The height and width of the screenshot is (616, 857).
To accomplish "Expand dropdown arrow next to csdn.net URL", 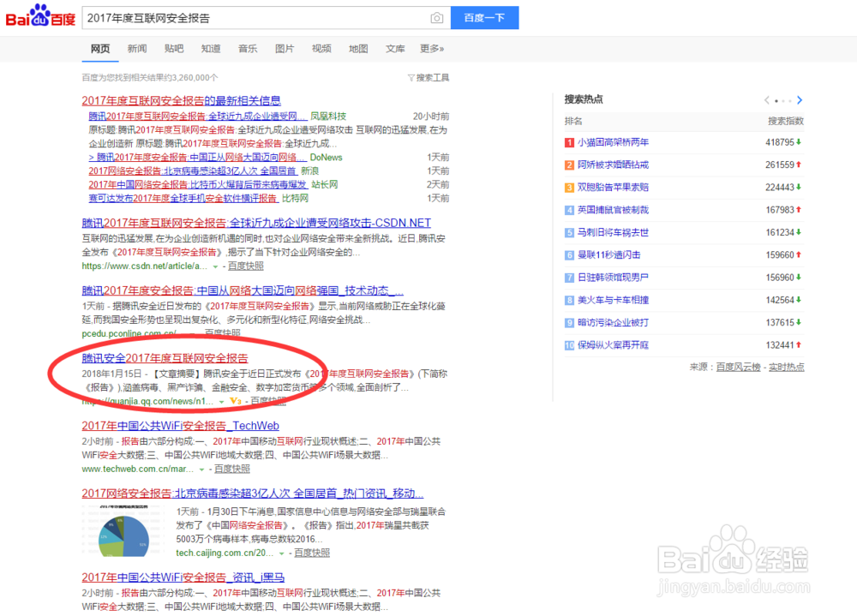I will click(x=215, y=266).
